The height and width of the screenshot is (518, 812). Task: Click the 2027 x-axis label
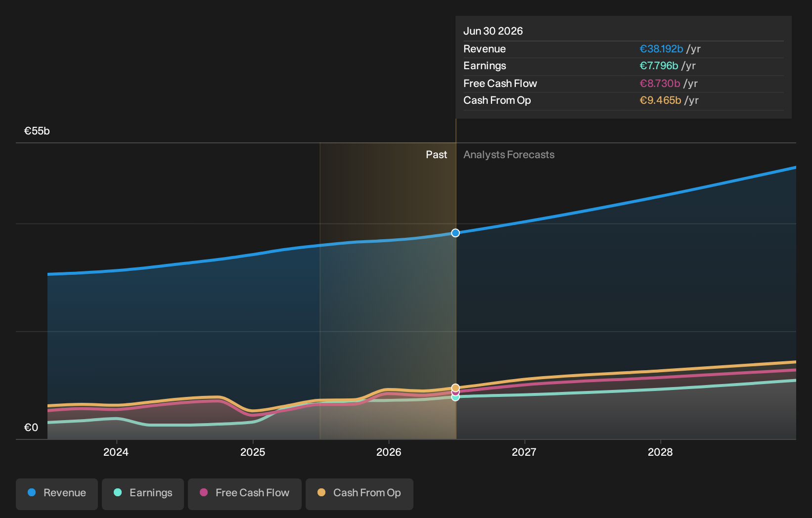coord(524,452)
